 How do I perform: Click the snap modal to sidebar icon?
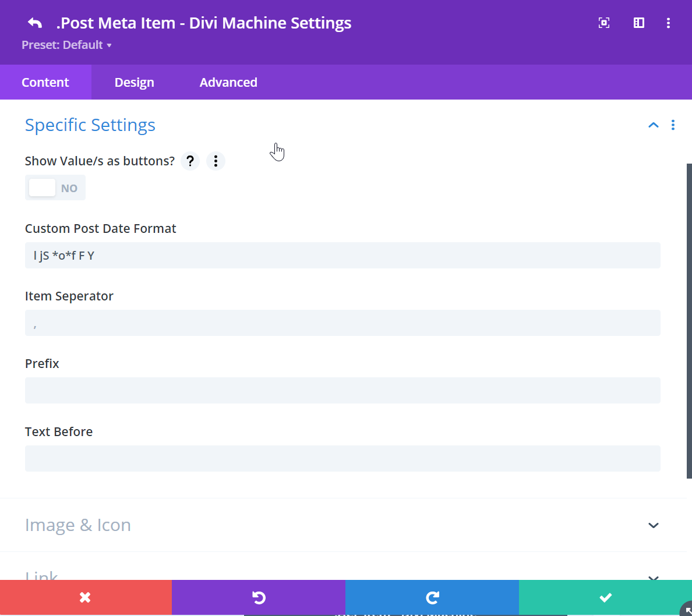coord(639,23)
